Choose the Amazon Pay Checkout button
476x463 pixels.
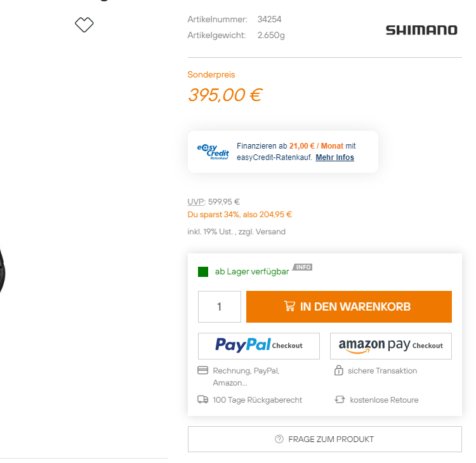[390, 346]
